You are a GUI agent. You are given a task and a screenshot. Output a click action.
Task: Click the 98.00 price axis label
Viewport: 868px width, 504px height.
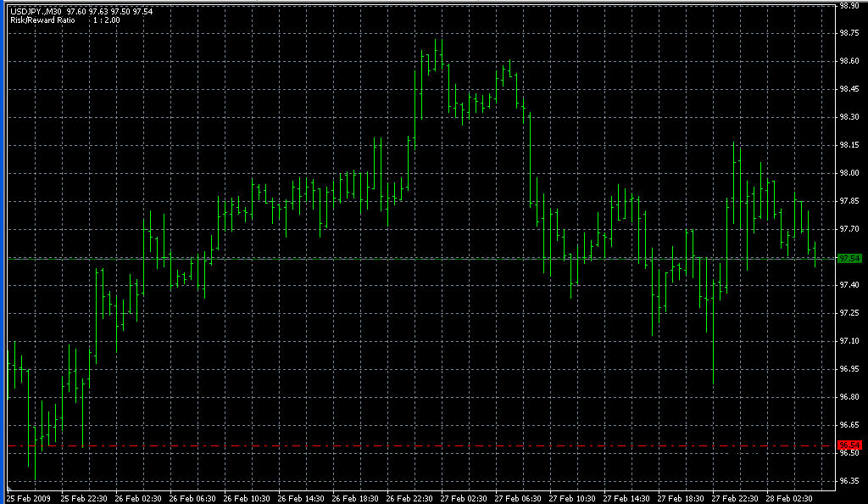tap(849, 173)
